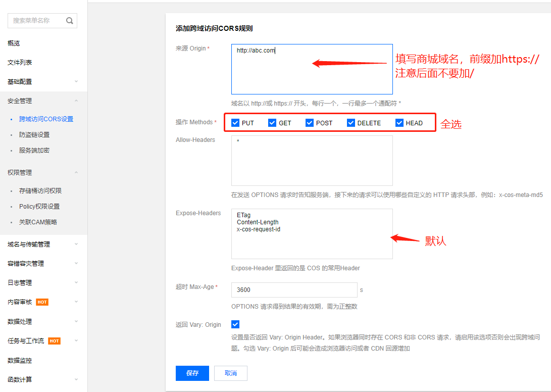551x392 pixels.
Task: Open 数据监控 in the sidebar
Action: [20, 361]
